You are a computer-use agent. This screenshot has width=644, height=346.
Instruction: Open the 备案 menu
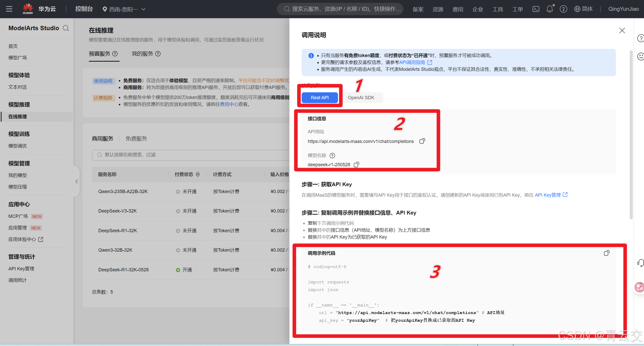(x=418, y=9)
